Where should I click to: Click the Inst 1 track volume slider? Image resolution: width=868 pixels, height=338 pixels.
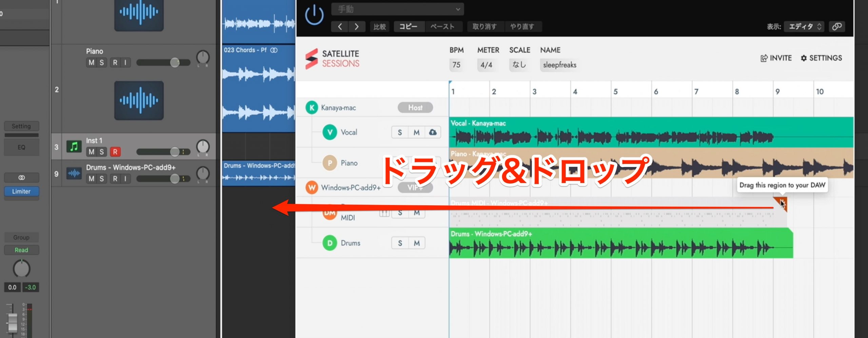tap(163, 152)
